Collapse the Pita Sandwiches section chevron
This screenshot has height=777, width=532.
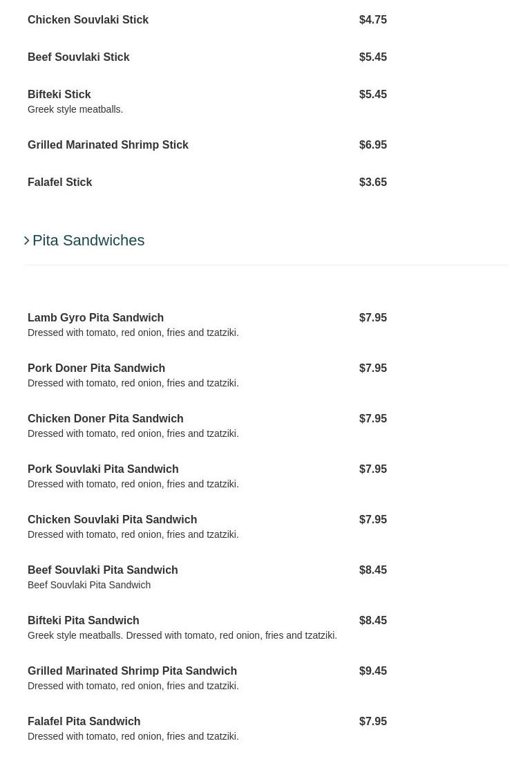click(x=27, y=241)
